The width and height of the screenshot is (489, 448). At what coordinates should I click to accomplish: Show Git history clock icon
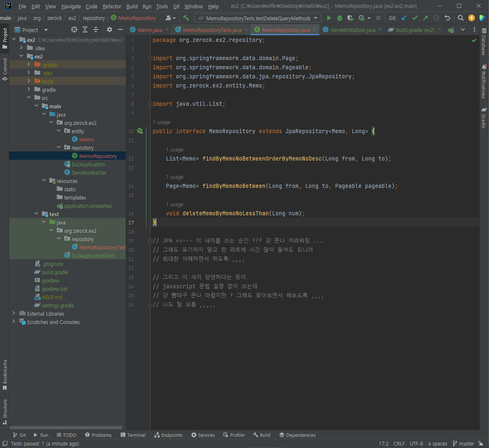pos(436,18)
